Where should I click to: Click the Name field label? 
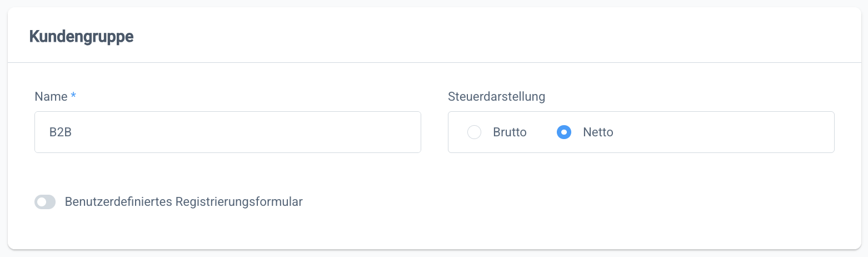click(x=51, y=96)
